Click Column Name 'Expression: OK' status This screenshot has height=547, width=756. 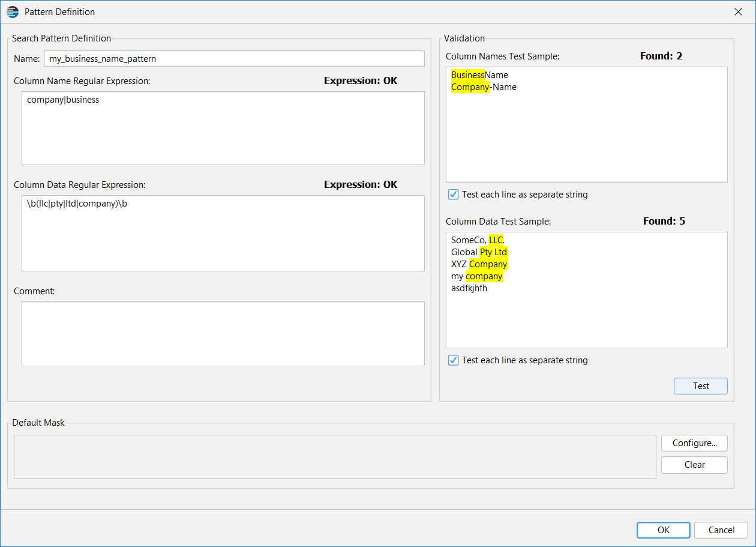pyautogui.click(x=361, y=80)
